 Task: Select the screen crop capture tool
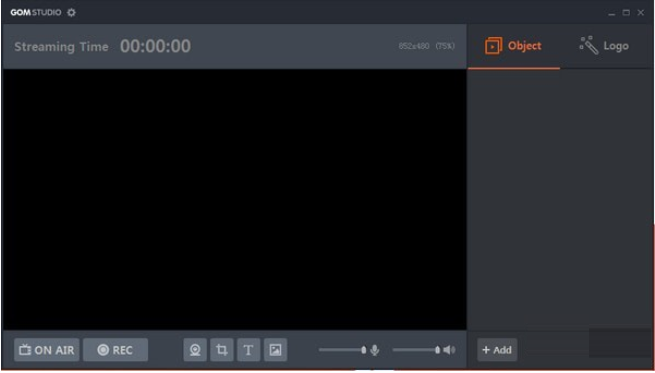tap(222, 350)
